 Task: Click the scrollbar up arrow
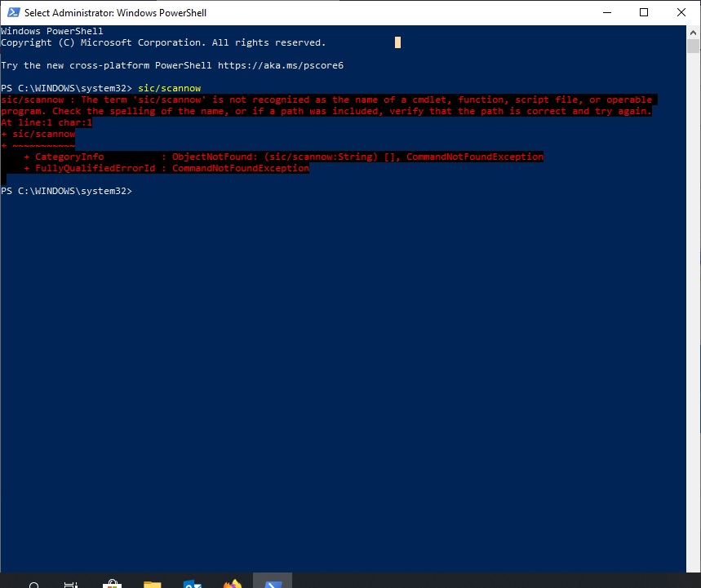click(693, 32)
